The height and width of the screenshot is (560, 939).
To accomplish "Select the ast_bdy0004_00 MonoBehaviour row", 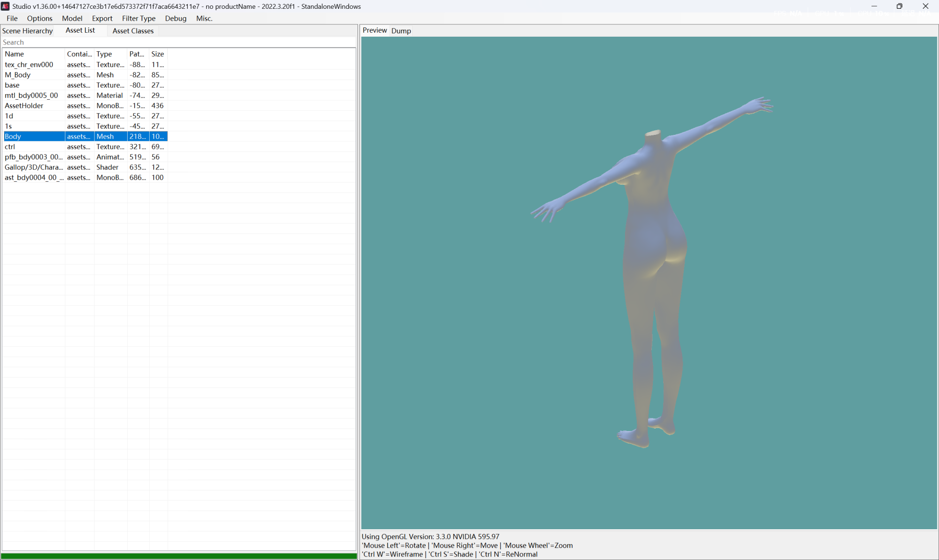I will pos(85,177).
